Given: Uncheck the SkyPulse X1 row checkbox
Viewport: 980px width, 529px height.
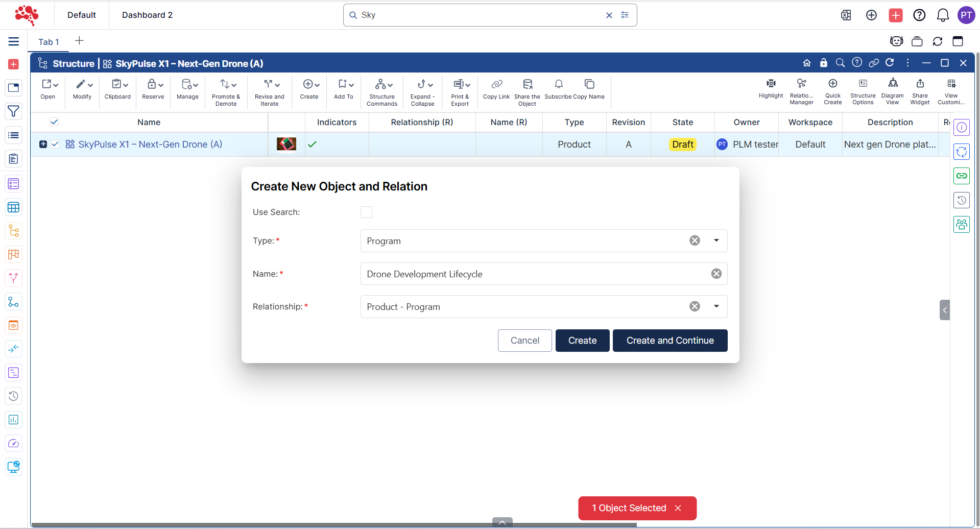Looking at the screenshot, I should coord(55,145).
